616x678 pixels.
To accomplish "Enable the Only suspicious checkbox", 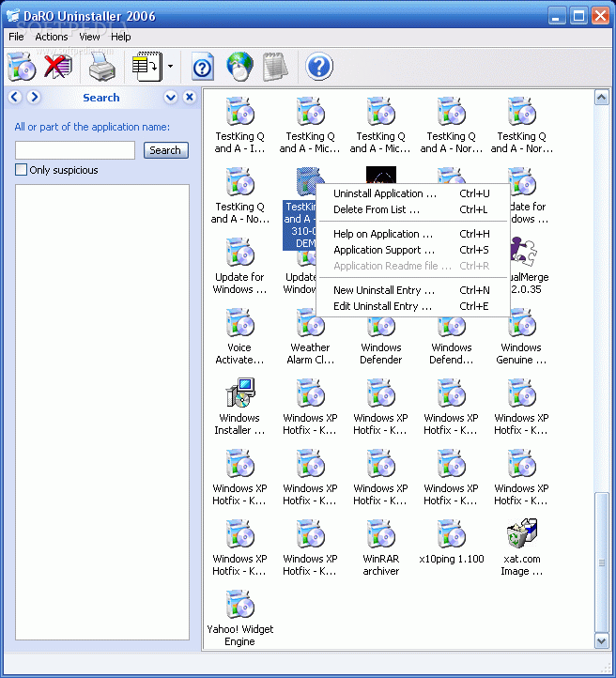I will pos(21,169).
